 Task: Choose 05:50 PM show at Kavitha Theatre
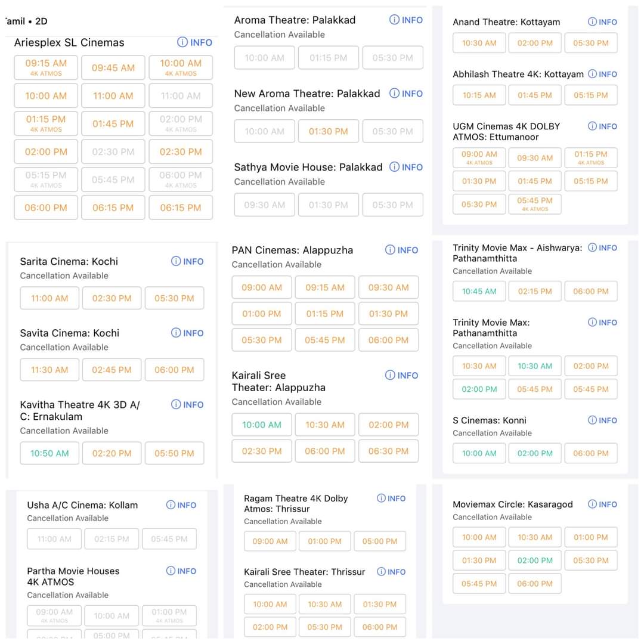point(174,453)
